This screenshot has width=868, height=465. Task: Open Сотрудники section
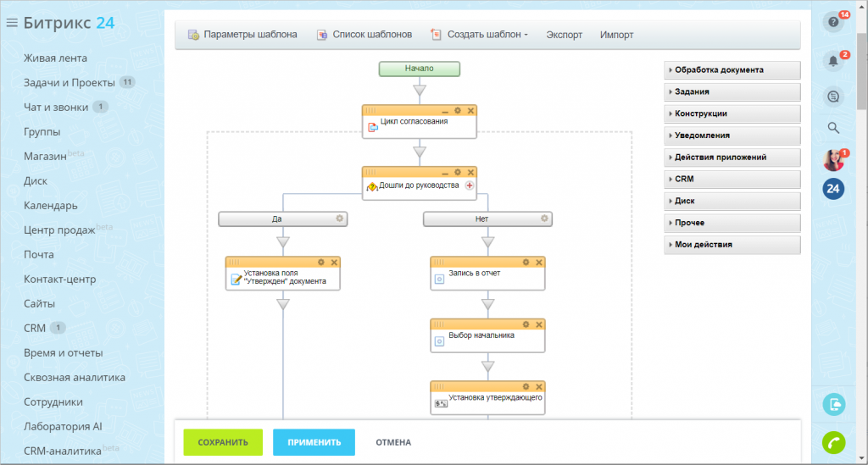(x=53, y=402)
